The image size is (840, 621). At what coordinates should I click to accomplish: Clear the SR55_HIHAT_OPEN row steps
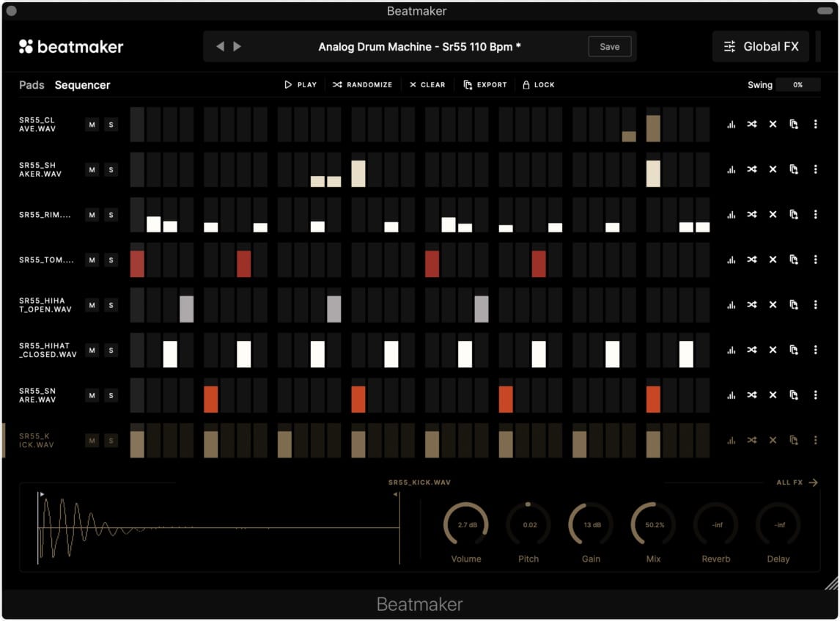click(773, 305)
